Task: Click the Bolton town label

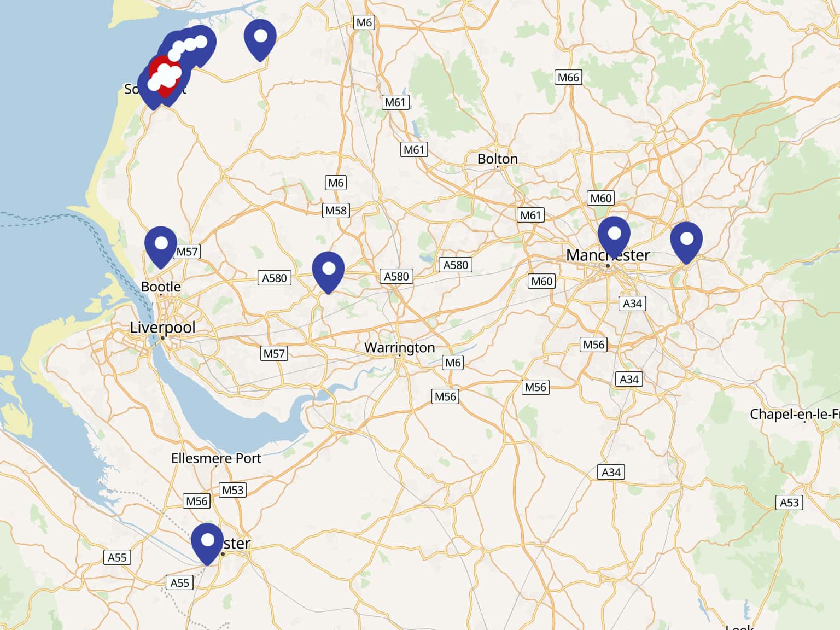Action: (x=498, y=159)
